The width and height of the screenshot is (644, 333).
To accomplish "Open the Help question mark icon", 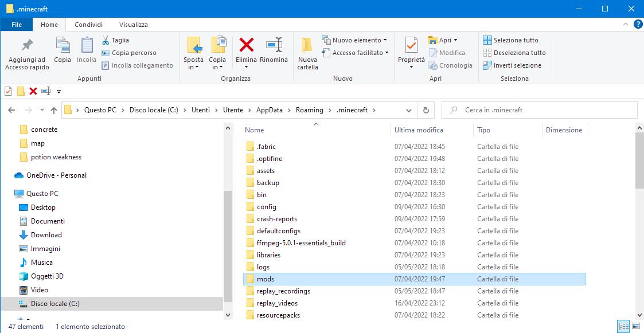I will [638, 25].
